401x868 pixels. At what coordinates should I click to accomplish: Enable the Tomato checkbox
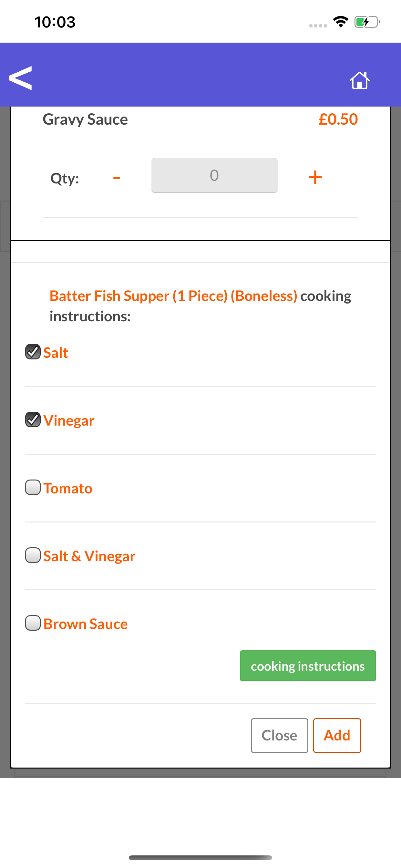point(33,487)
